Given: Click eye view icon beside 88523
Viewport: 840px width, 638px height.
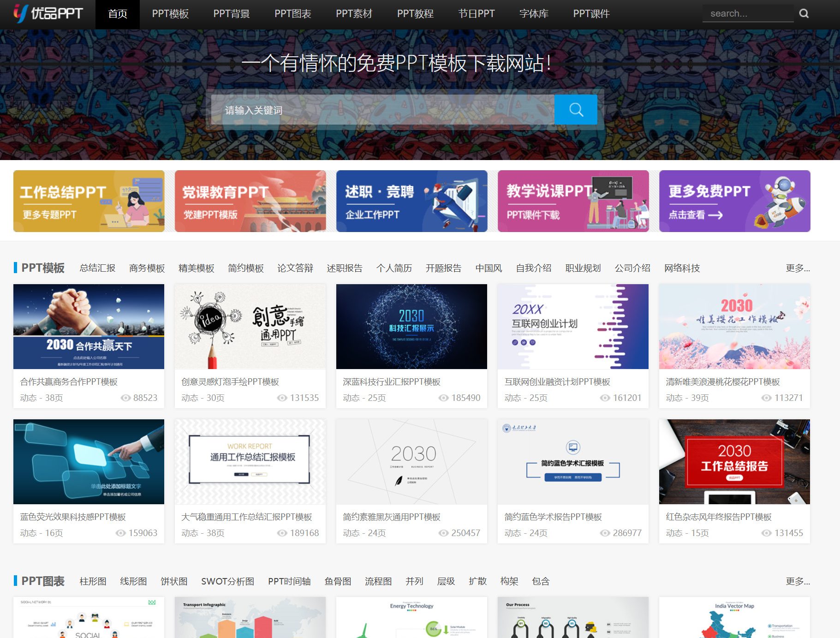Looking at the screenshot, I should pos(125,398).
